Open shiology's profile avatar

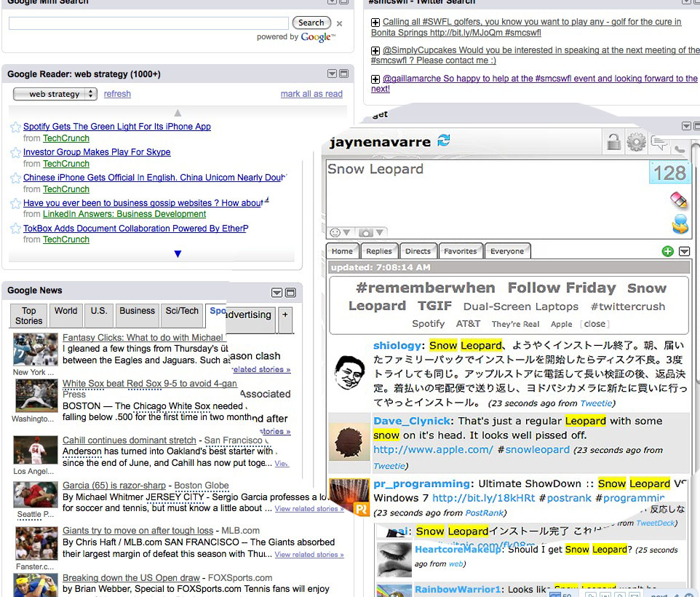point(349,372)
